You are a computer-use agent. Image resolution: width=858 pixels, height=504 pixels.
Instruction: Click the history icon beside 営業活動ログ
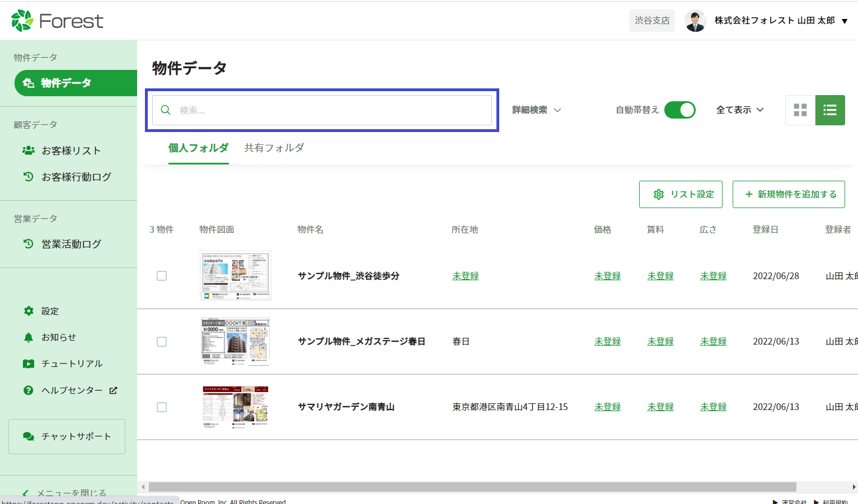(29, 244)
